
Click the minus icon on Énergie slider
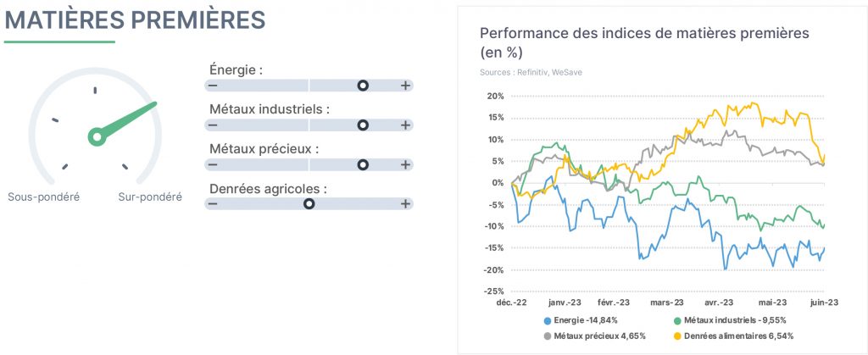[x=213, y=86]
